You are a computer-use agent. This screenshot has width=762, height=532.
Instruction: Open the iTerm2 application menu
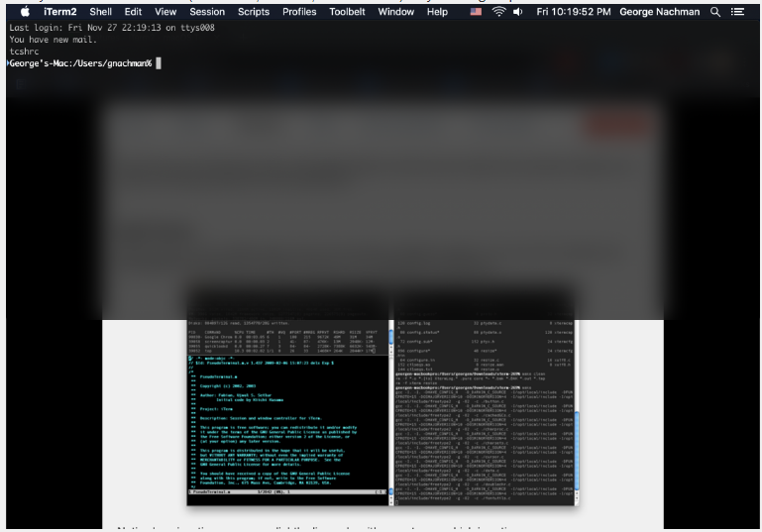point(60,12)
